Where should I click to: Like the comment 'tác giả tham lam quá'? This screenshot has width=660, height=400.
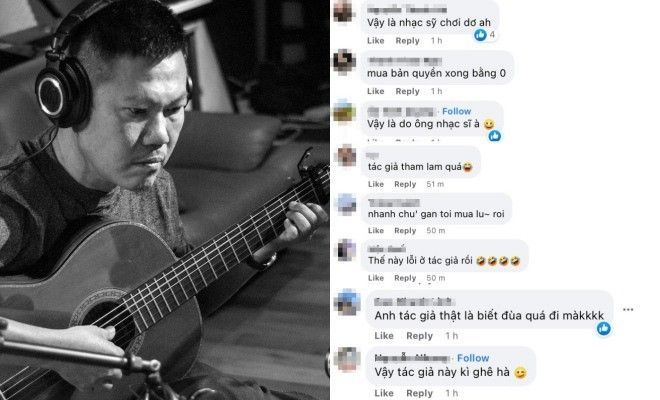coord(375,184)
